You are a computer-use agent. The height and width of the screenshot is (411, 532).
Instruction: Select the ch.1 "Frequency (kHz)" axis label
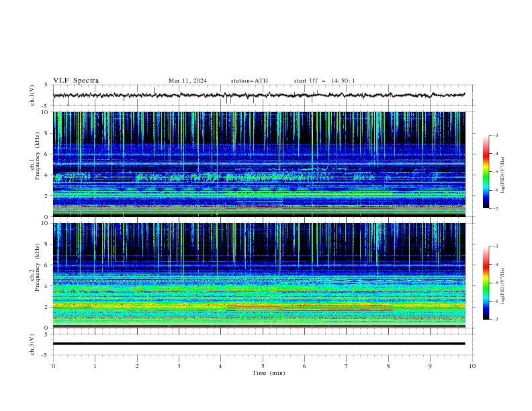coord(38,156)
